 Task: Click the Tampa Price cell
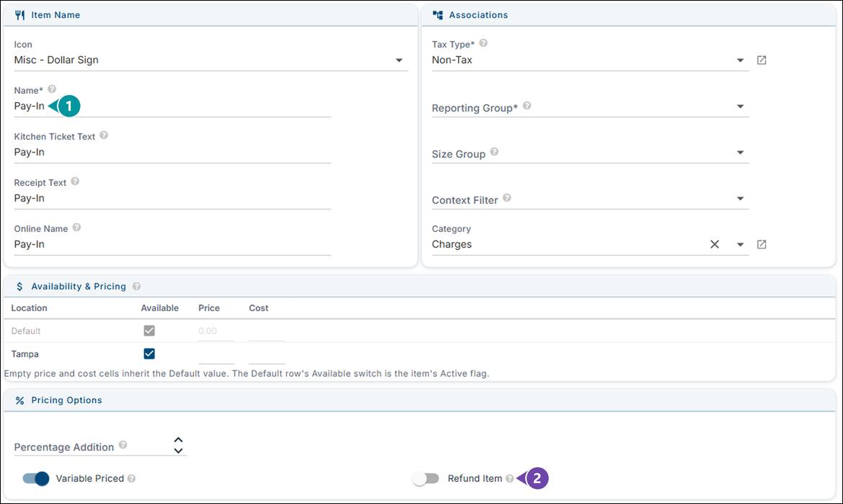216,354
